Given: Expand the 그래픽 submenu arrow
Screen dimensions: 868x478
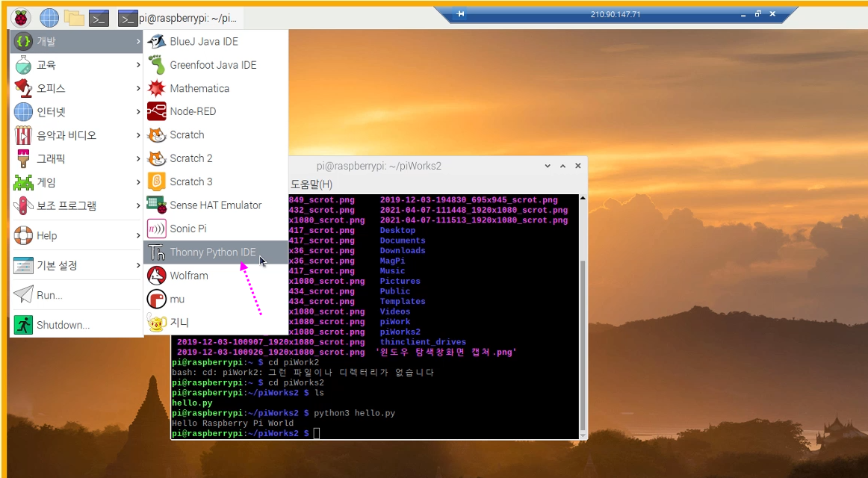Looking at the screenshot, I should click(138, 159).
